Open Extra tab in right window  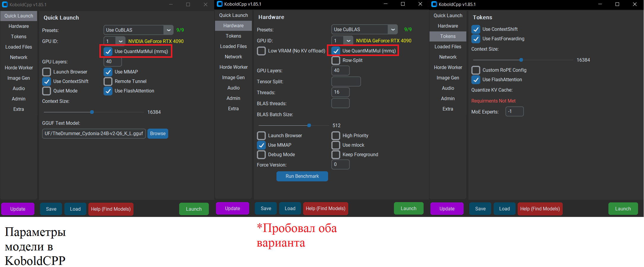pyautogui.click(x=448, y=109)
